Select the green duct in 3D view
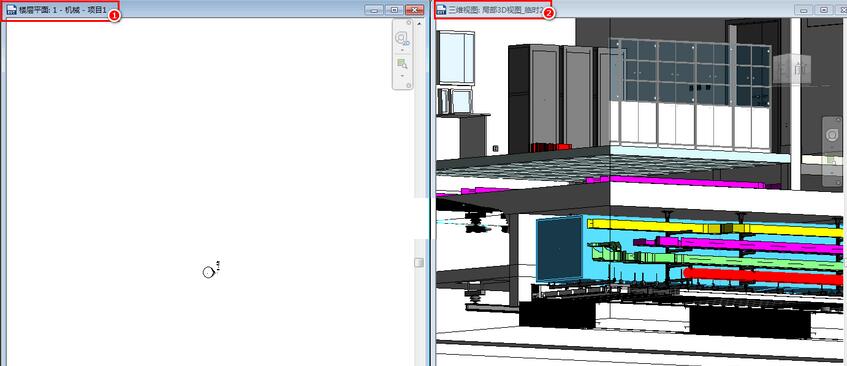847x366 pixels. click(x=718, y=259)
